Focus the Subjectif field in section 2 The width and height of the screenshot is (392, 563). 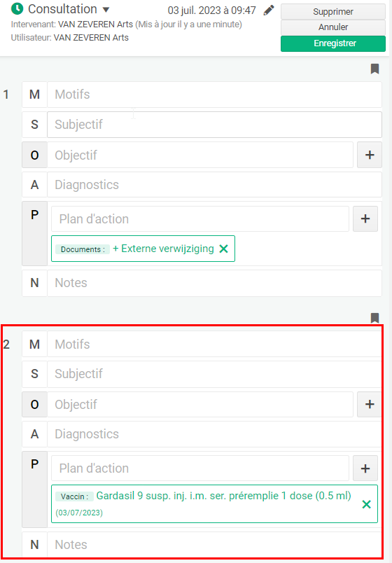tap(214, 374)
